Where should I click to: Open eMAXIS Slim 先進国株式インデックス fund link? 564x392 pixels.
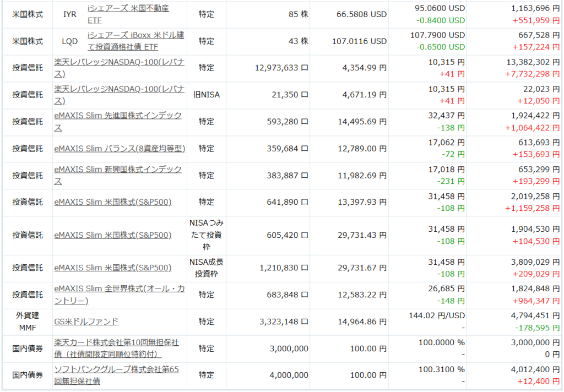pos(118,122)
